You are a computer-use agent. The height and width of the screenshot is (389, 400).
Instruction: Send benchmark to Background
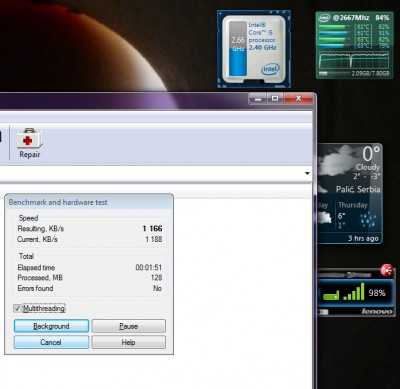pyautogui.click(x=51, y=326)
